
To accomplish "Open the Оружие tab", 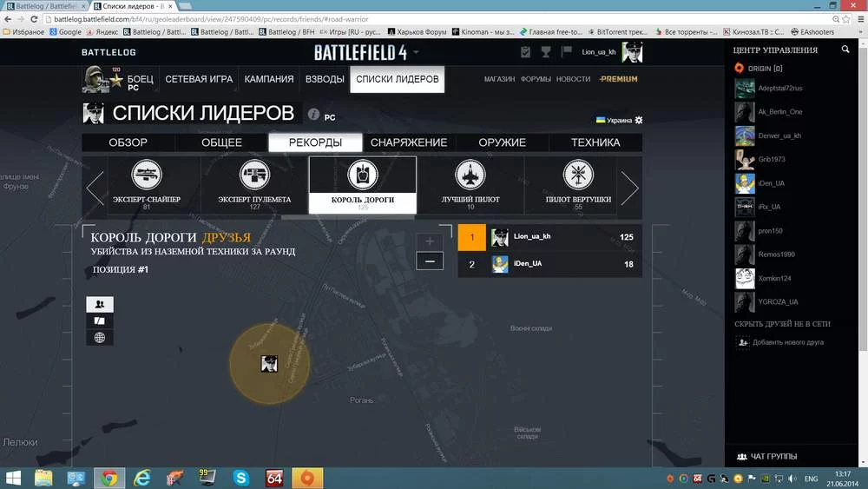I will pos(502,142).
